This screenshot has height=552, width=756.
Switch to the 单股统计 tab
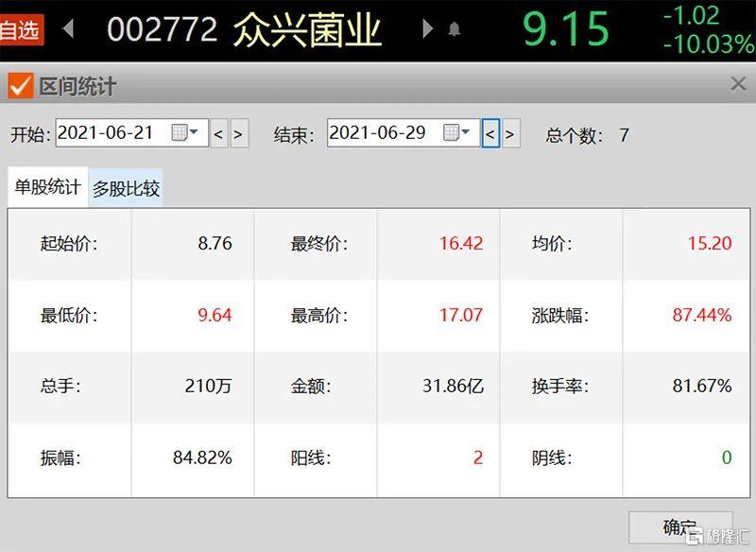click(47, 187)
